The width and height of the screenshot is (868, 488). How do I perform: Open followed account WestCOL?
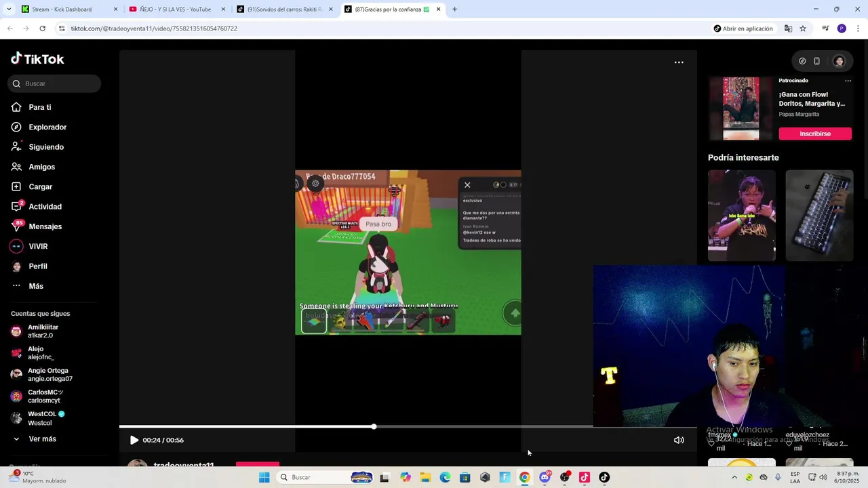point(38,418)
